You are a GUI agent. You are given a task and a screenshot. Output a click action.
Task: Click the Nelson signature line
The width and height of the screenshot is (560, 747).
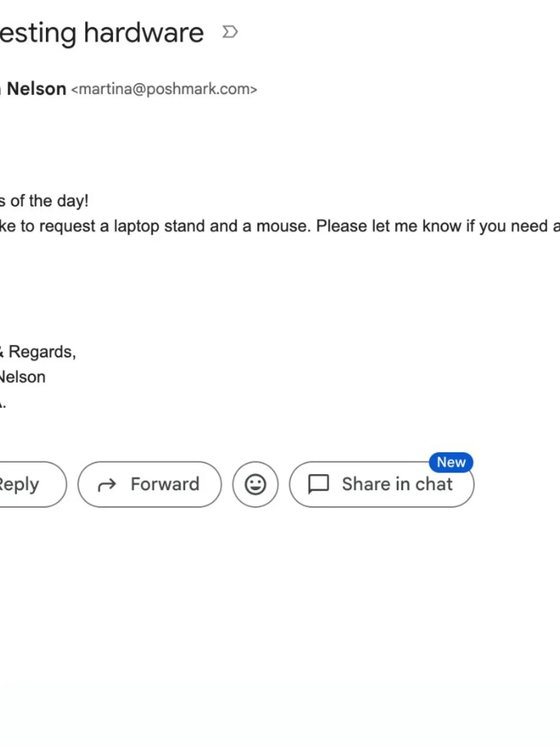coord(22,377)
